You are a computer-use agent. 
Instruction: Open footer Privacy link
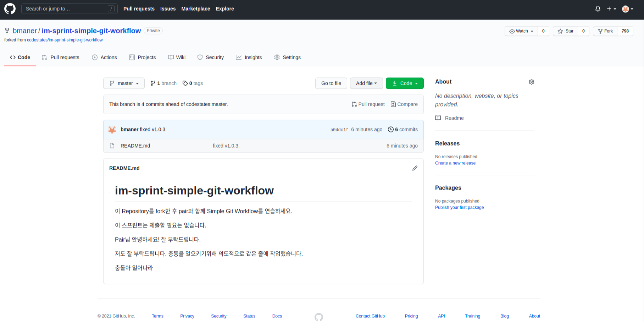coord(187,316)
